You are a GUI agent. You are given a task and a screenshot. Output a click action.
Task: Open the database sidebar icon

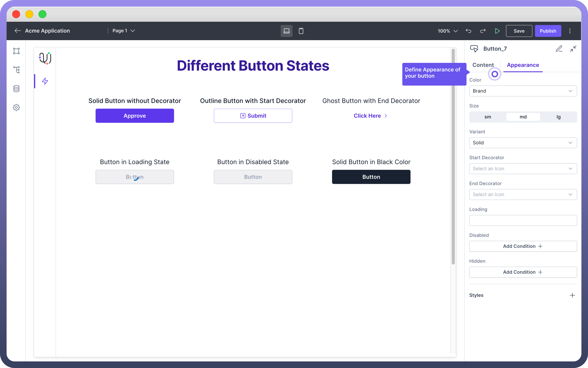16,89
